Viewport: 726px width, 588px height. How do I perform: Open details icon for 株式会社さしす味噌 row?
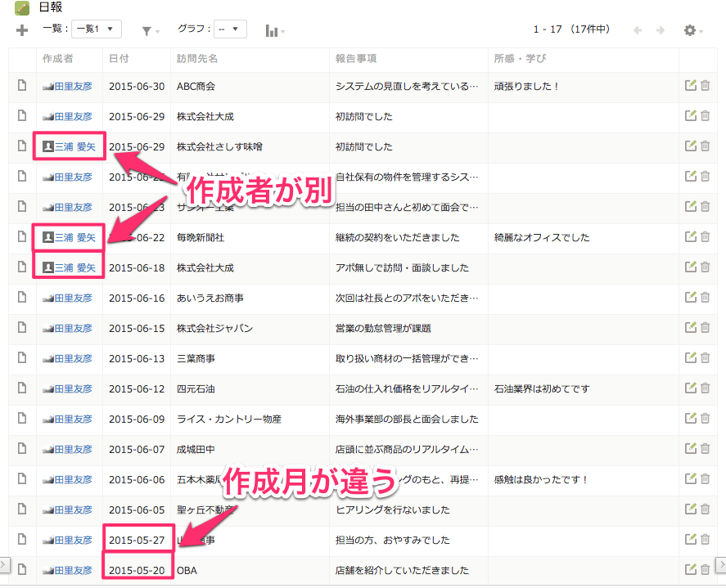pos(22,146)
